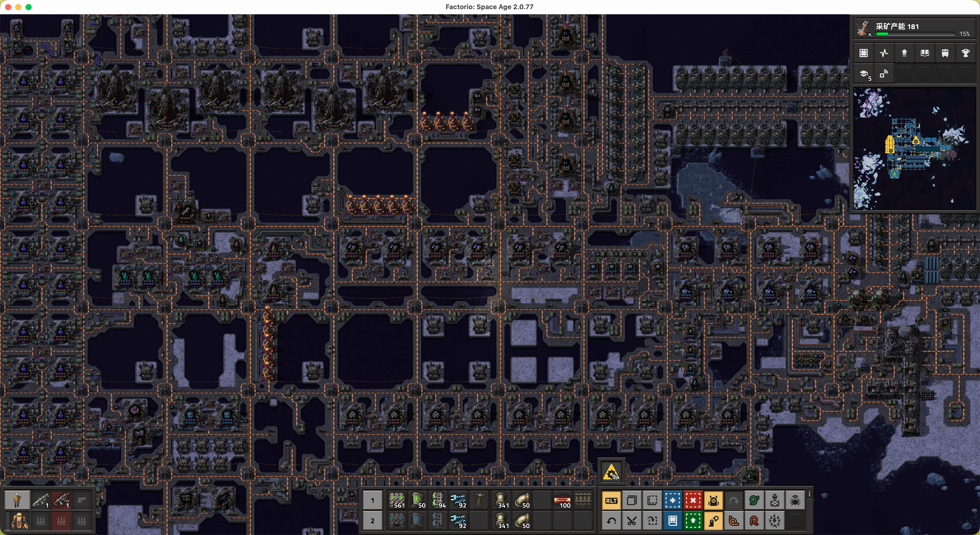Click the dashed-square with curved arrow shortcut
Image resolution: width=980 pixels, height=535 pixels.
tap(652, 521)
